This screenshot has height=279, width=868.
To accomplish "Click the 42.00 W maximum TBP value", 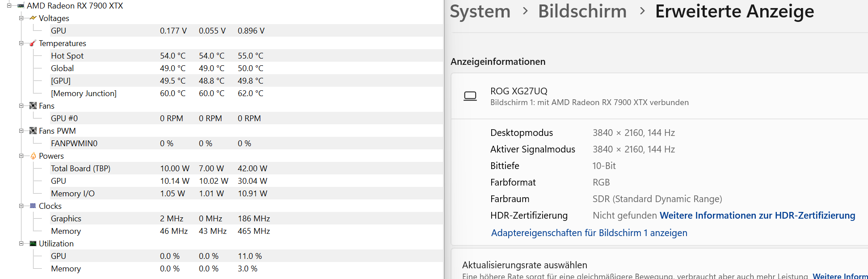I will (x=253, y=169).
